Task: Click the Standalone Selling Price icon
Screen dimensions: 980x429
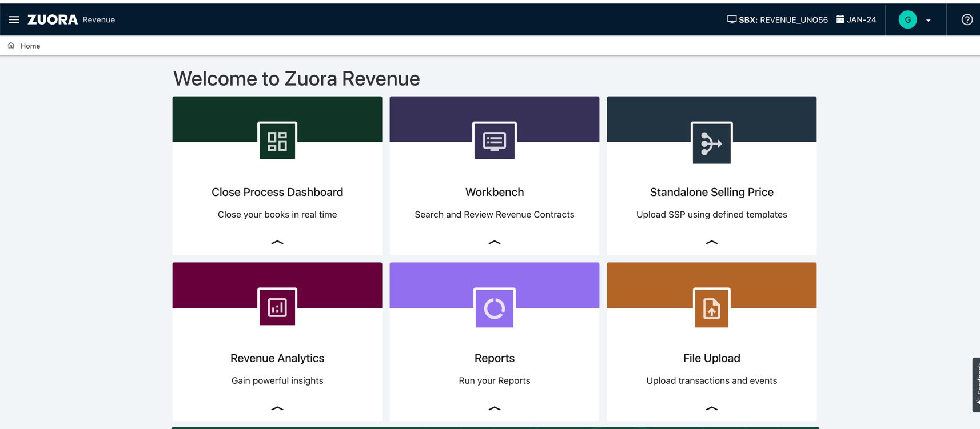Action: [x=712, y=143]
